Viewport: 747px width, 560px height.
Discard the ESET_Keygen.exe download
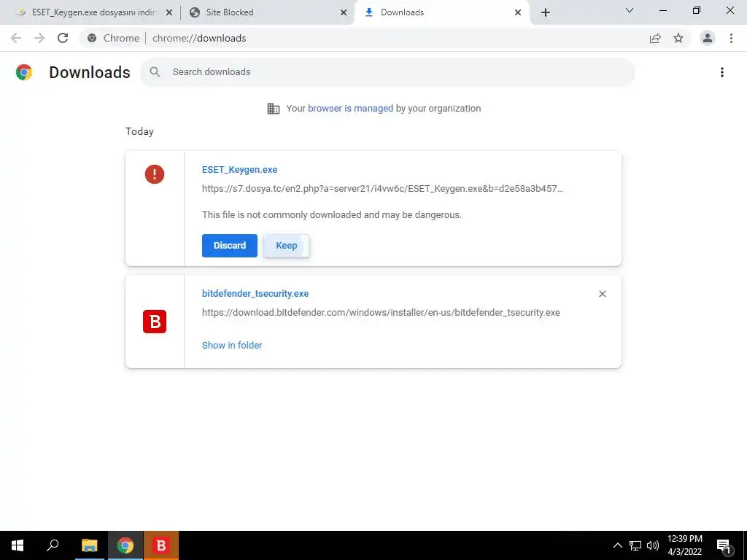pos(230,246)
